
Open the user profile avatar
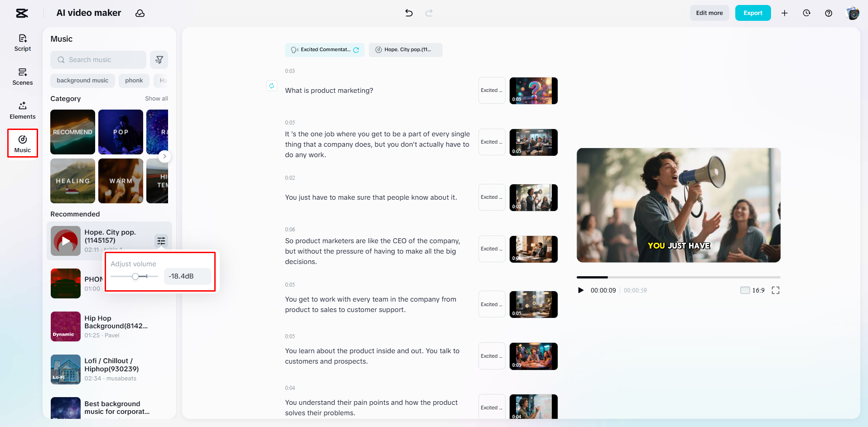point(853,13)
